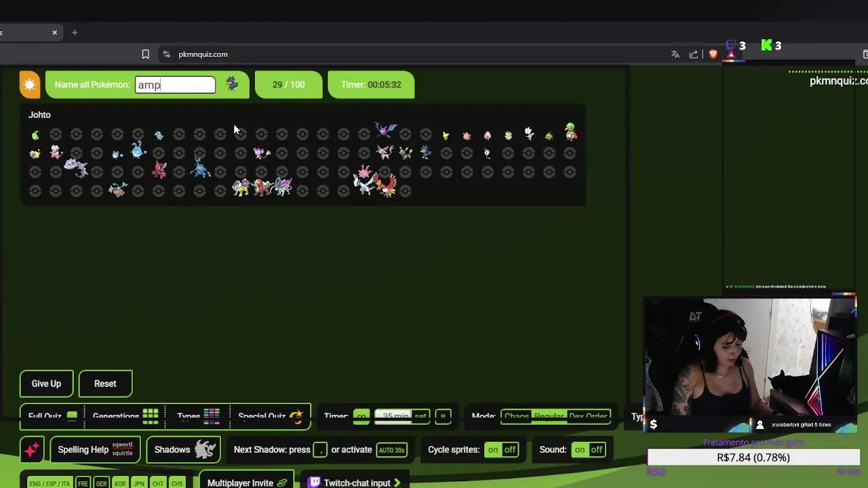868x488 pixels.
Task: Switch to the Generations tab
Action: (125, 416)
